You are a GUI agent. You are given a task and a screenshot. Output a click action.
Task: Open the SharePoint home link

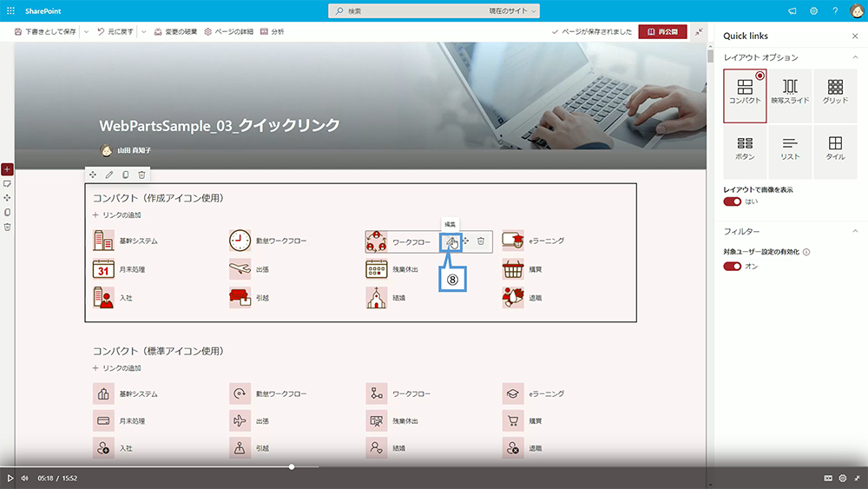coord(43,10)
